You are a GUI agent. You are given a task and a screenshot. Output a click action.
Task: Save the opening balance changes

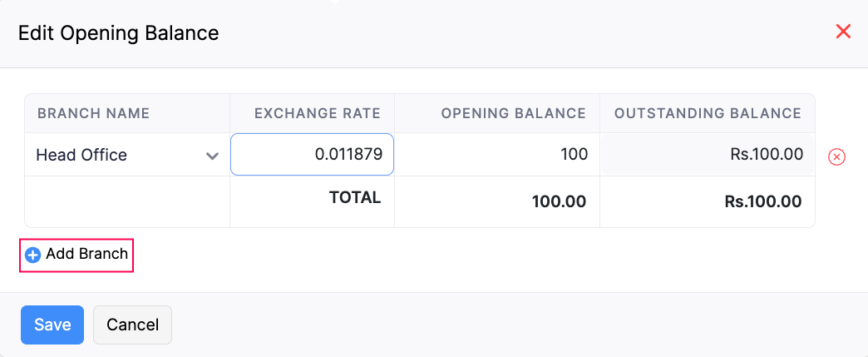52,325
